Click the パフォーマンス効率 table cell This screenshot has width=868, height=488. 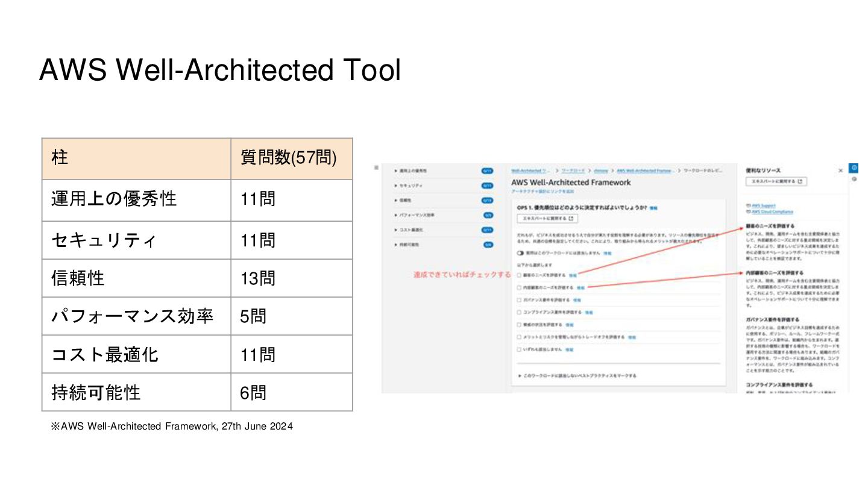136,316
